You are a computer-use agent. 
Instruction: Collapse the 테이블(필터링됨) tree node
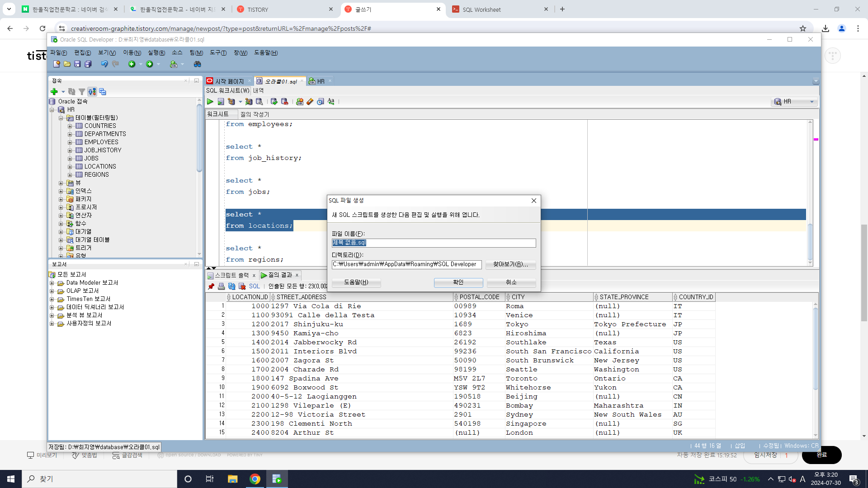[x=61, y=118]
